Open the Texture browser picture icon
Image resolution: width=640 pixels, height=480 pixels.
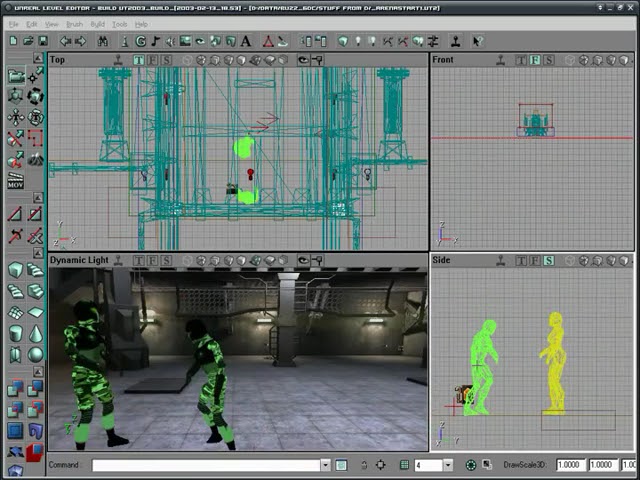pos(185,41)
